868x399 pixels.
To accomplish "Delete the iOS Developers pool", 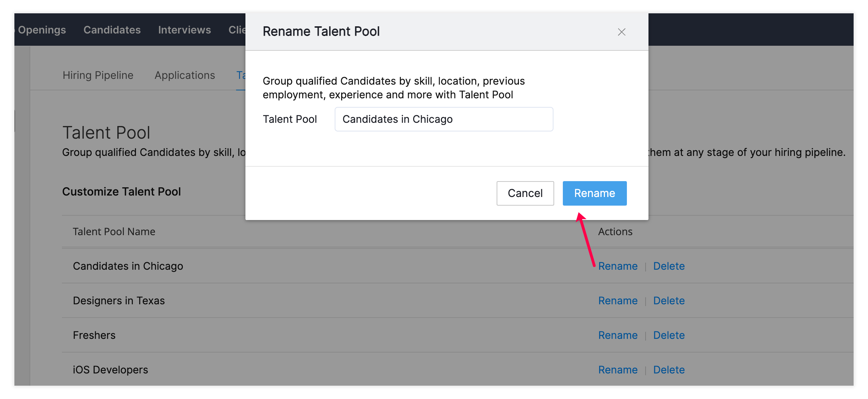I will (669, 370).
